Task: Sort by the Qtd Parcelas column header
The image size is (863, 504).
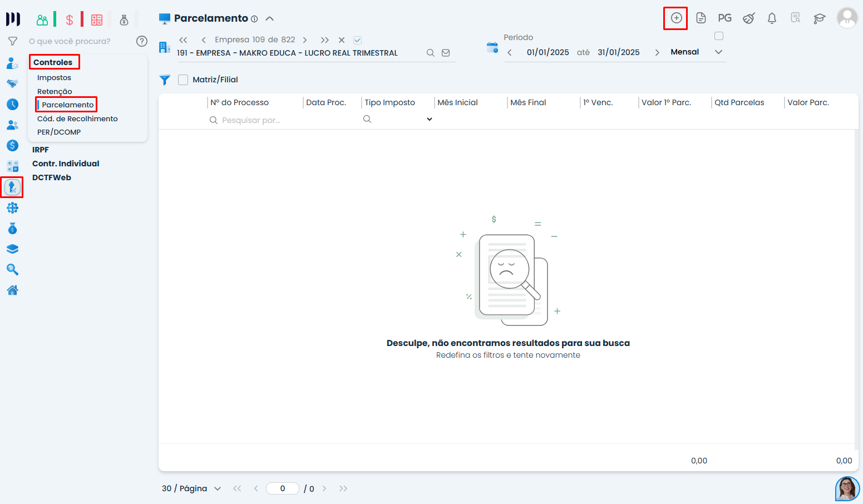Action: (739, 102)
